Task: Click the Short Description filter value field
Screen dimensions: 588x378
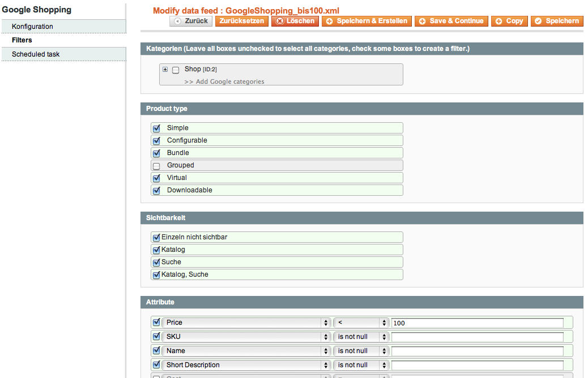Action: point(478,366)
